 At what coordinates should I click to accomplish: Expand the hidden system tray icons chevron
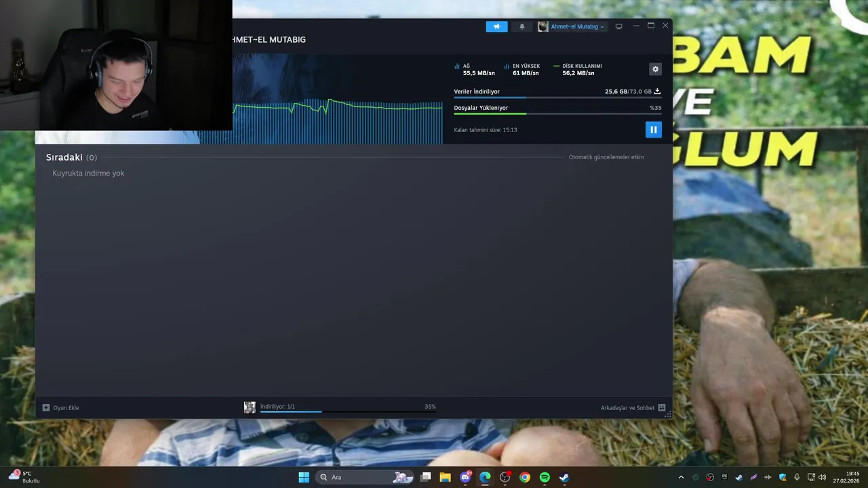(681, 477)
